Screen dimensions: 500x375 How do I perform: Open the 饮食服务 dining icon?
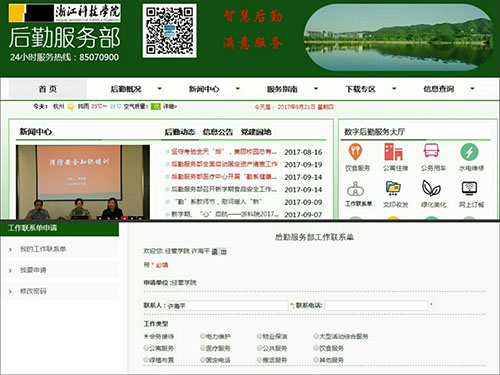356,152
